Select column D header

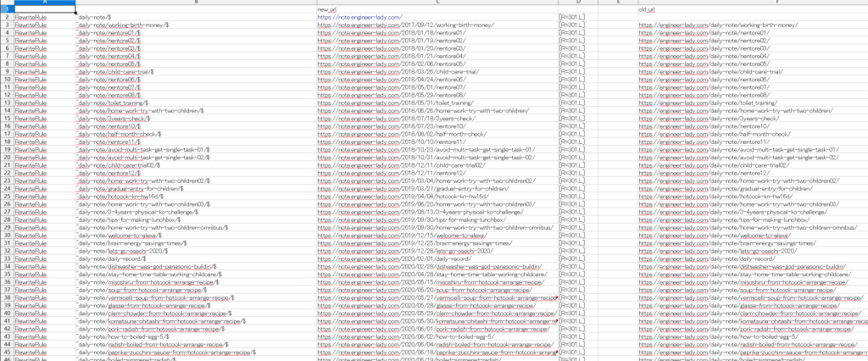point(578,3)
